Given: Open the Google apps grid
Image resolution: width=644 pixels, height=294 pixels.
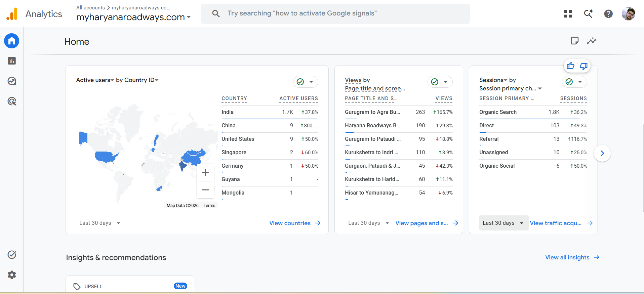Looking at the screenshot, I should pyautogui.click(x=568, y=14).
